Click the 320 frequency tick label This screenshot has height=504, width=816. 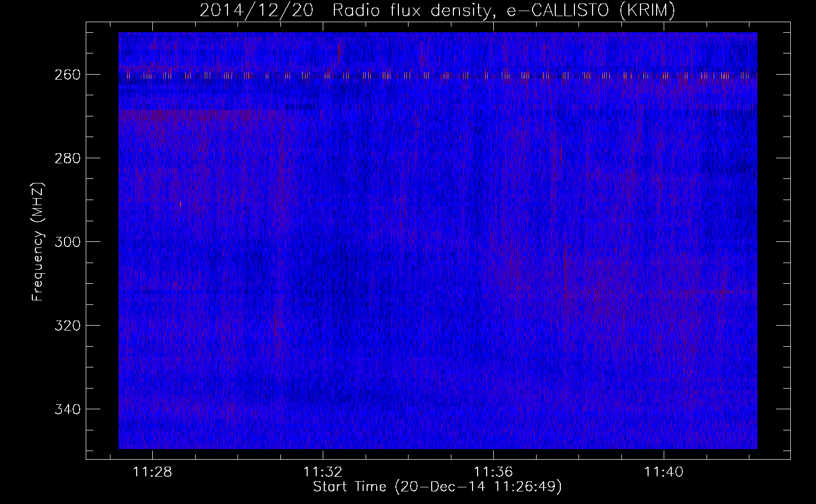[67, 326]
